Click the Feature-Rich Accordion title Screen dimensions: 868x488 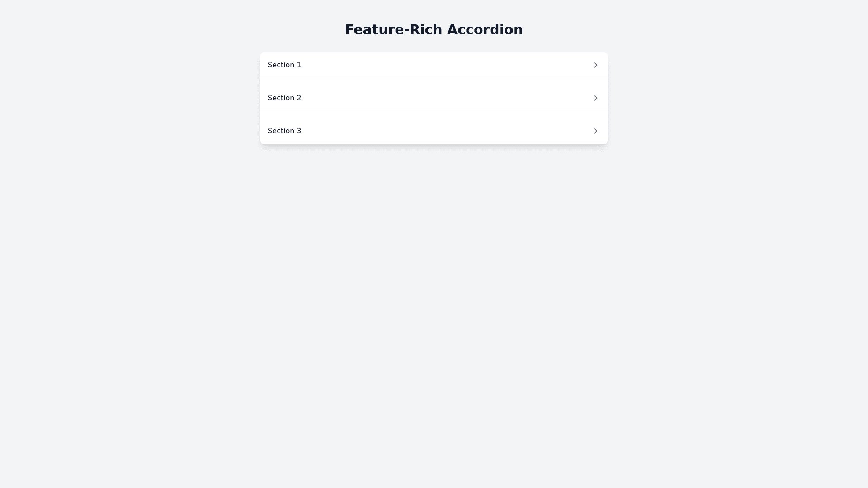coord(434,29)
